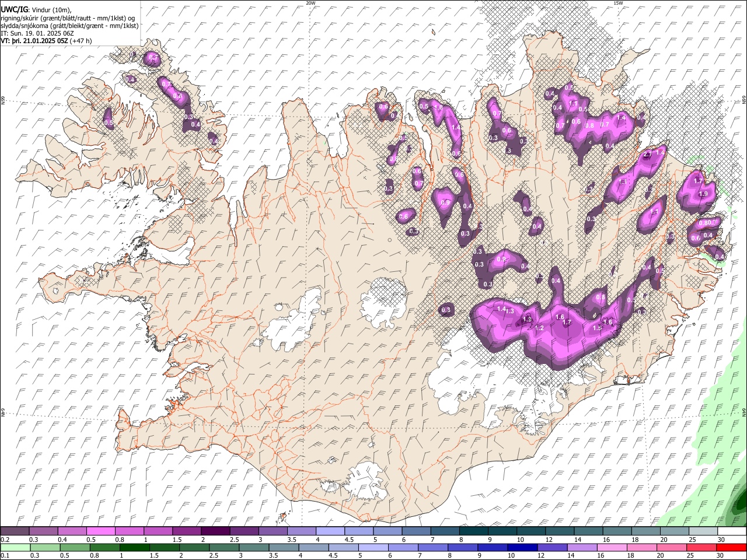
Task: Select the red rain legend swatch labeled 25
Action: click(701, 547)
